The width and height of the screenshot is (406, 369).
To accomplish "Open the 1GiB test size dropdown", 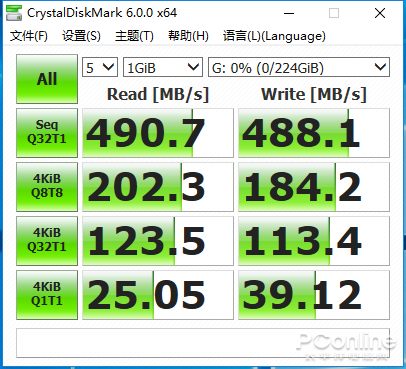I will pyautogui.click(x=163, y=68).
